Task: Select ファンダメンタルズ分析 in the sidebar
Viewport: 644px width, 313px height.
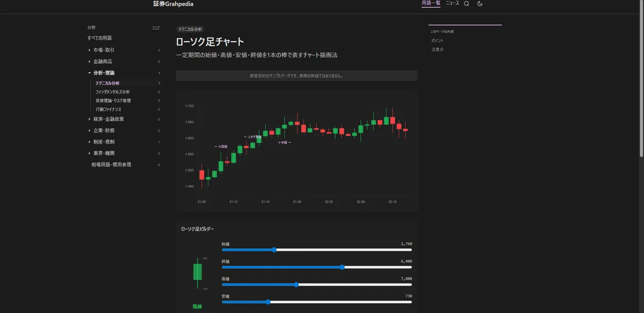Action: [x=113, y=92]
